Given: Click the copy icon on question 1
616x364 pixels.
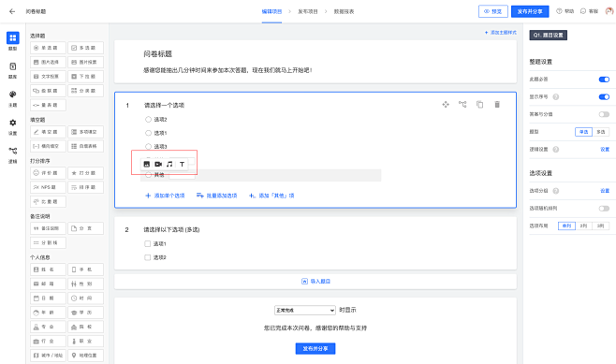Looking at the screenshot, I should point(479,105).
